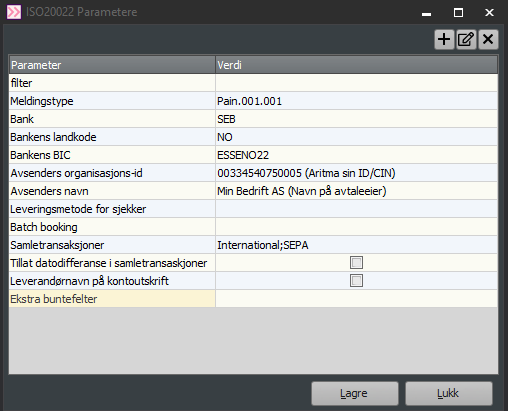Select the ESSENO22 BIC value
The image size is (508, 411).
pos(356,155)
